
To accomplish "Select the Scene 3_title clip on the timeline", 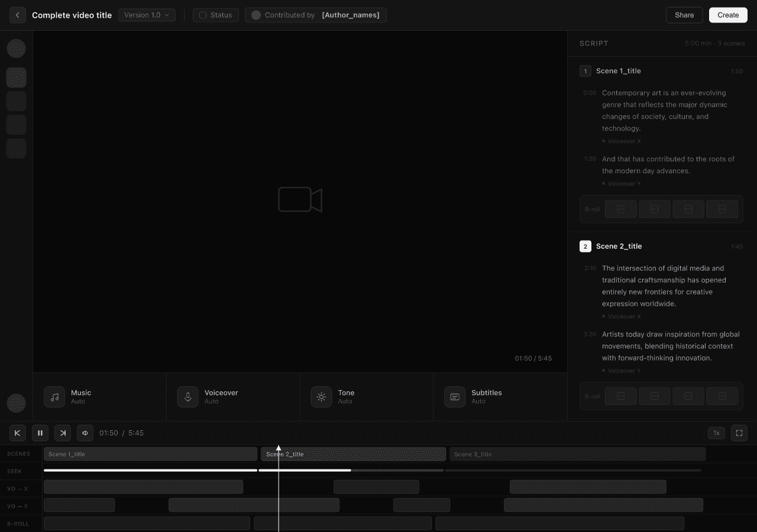I will pos(578,454).
